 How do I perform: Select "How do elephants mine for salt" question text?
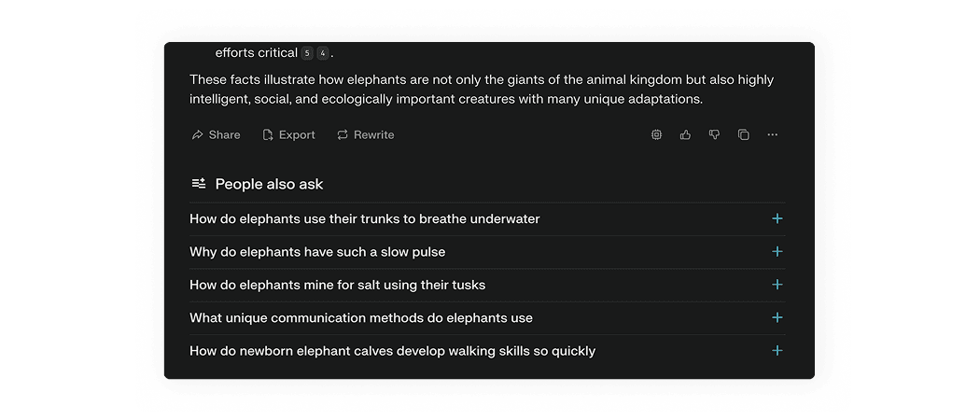(337, 285)
